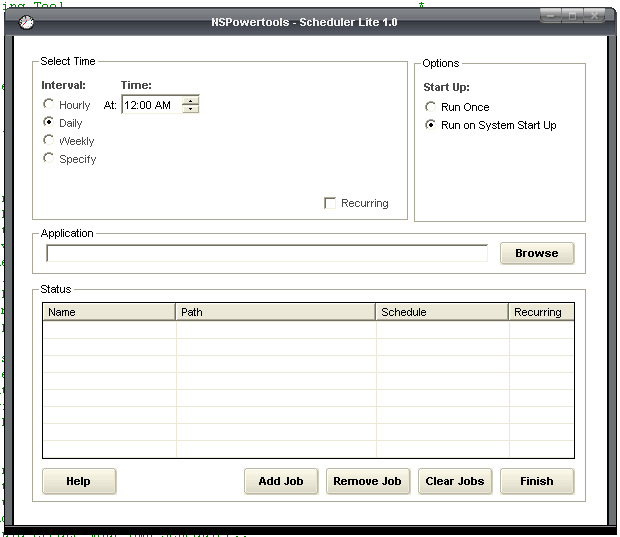The width and height of the screenshot is (620, 537).
Task: Browse for an application file
Action: coord(537,253)
